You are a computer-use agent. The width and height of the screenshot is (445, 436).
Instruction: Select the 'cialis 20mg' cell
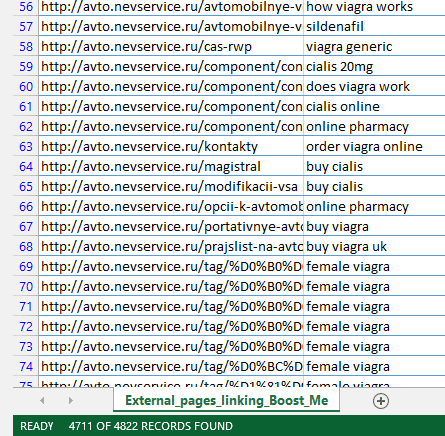tap(374, 67)
